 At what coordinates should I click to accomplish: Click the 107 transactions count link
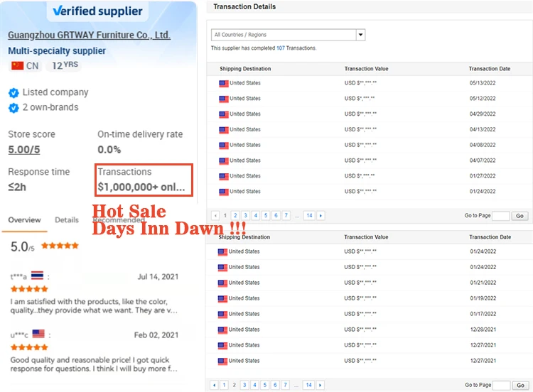coord(281,48)
